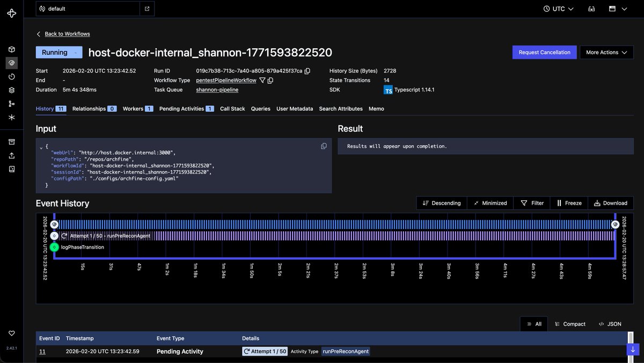
Task: Select the JSON event view
Action: [x=610, y=324]
